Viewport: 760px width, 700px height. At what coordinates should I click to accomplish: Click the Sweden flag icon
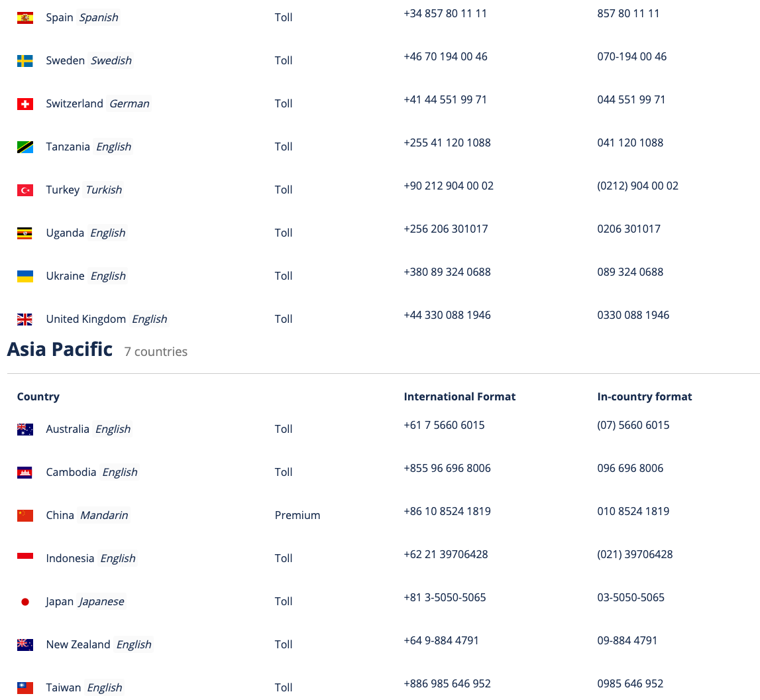(25, 61)
